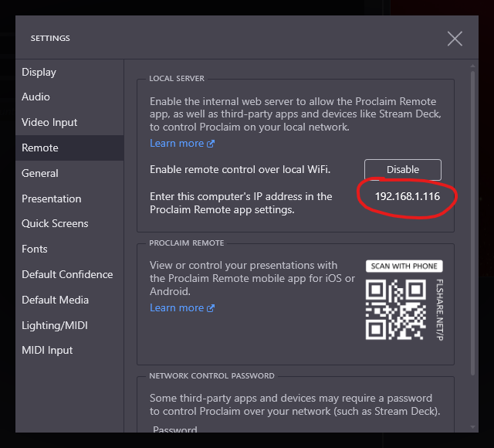Click the SCAN WITH PHONE label
494x448 pixels.
[x=404, y=266]
